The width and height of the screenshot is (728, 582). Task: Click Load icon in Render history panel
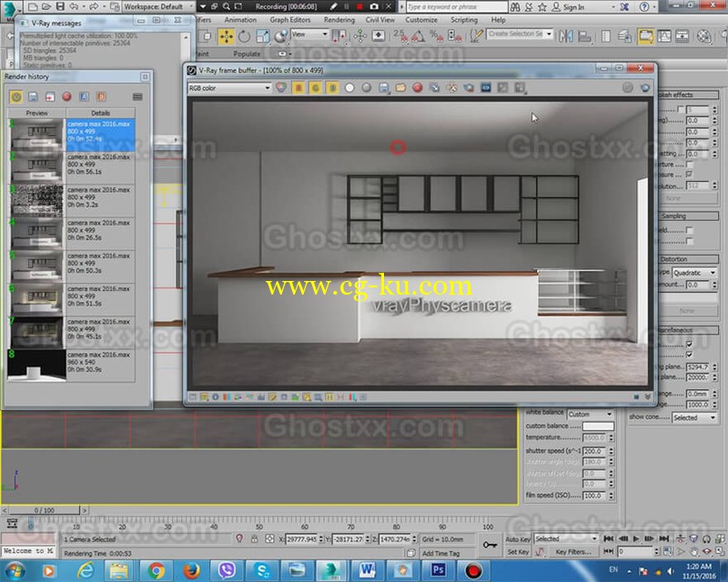pyautogui.click(x=50, y=96)
